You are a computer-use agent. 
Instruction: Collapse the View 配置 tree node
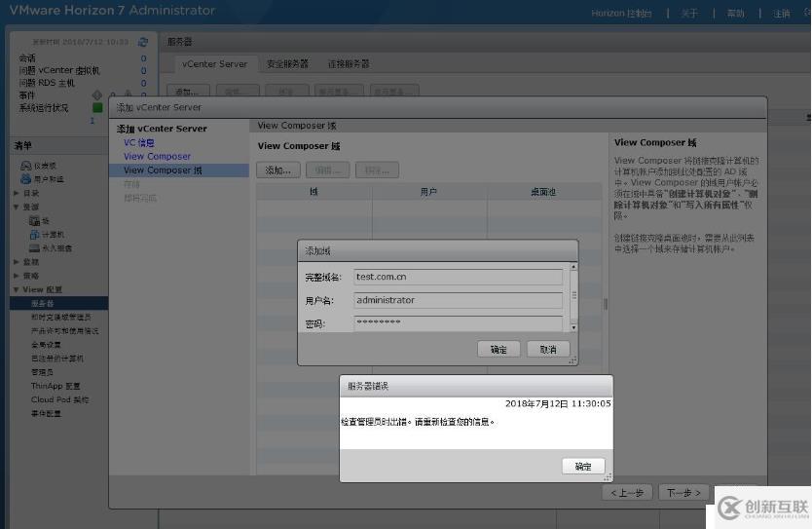[x=16, y=289]
